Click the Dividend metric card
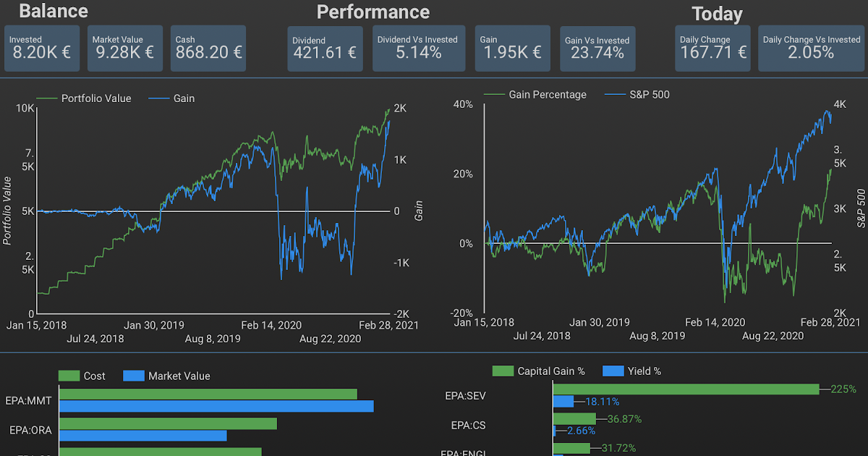The width and height of the screenshot is (868, 456). [325, 48]
